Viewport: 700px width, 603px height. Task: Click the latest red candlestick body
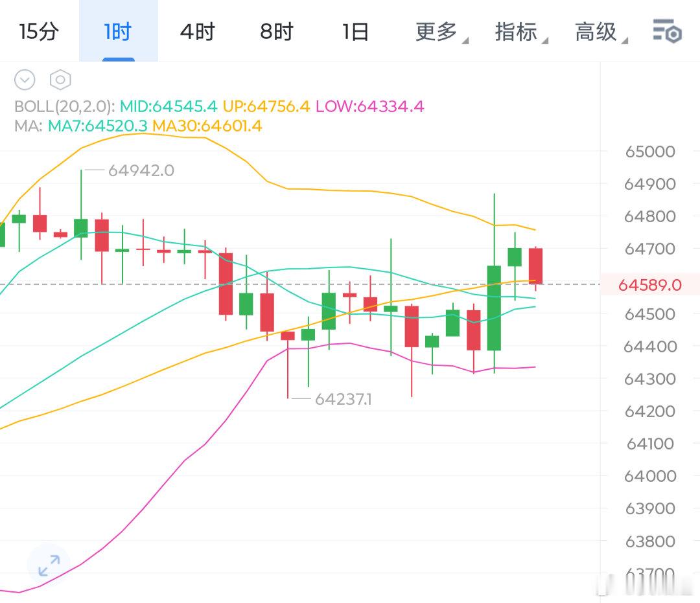pos(536,266)
